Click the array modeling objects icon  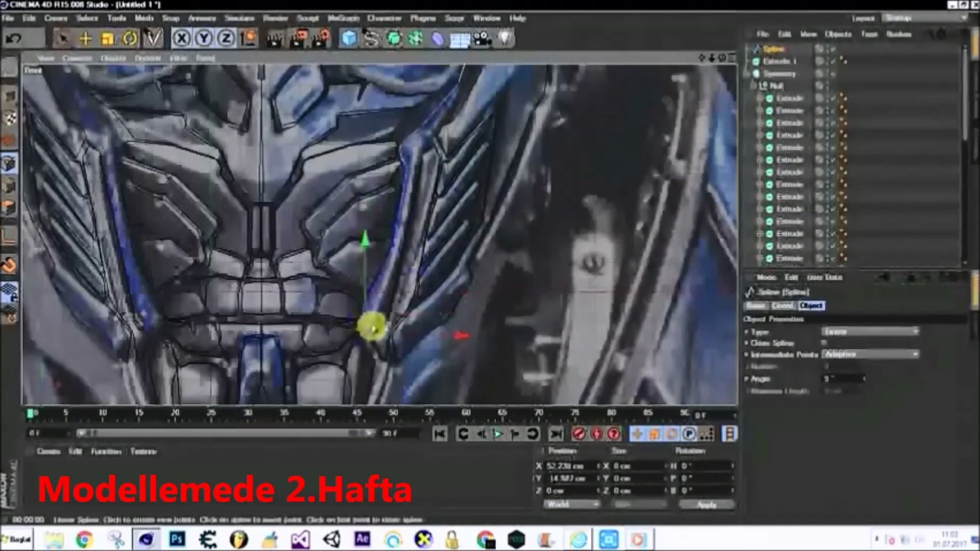coord(416,38)
